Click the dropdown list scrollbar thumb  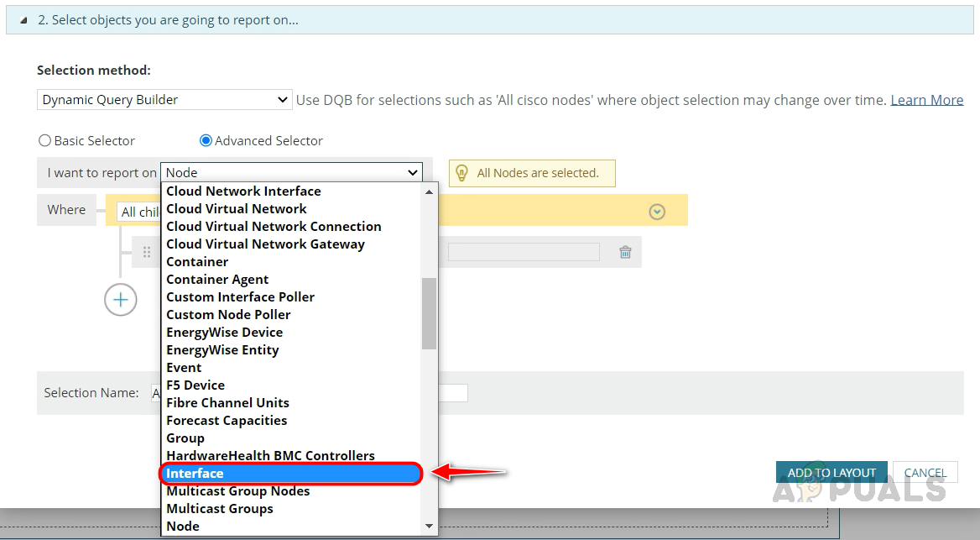pos(429,312)
